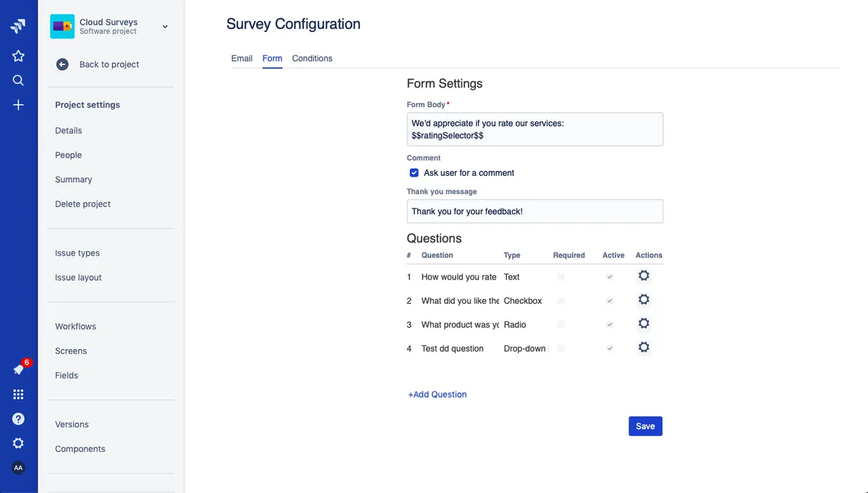
Task: Open Jira settings gear in sidebar
Action: (18, 443)
